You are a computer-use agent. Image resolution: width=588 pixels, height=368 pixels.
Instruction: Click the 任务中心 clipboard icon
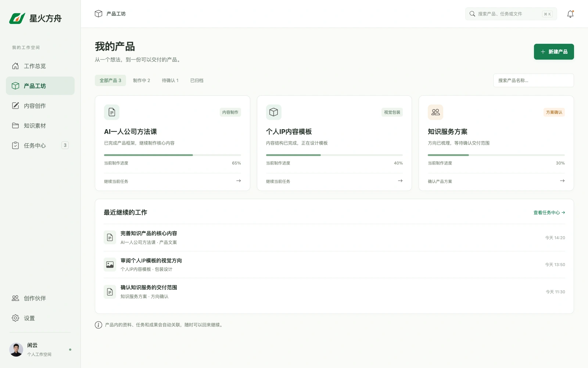(x=15, y=145)
